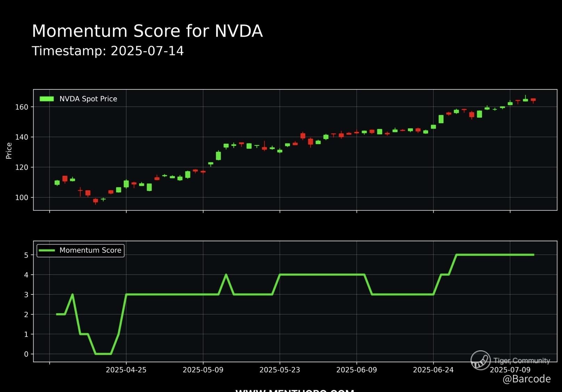Click the 2025-05-09 date label
Screen dimensions: 562x392
pos(203,370)
